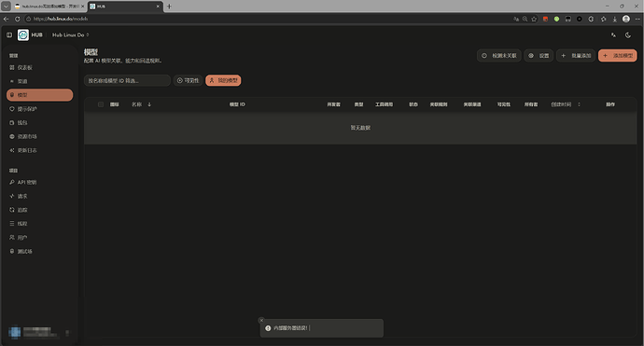Tick the select-all checkbox in table header
Viewport: 644px width, 346px height.
101,104
